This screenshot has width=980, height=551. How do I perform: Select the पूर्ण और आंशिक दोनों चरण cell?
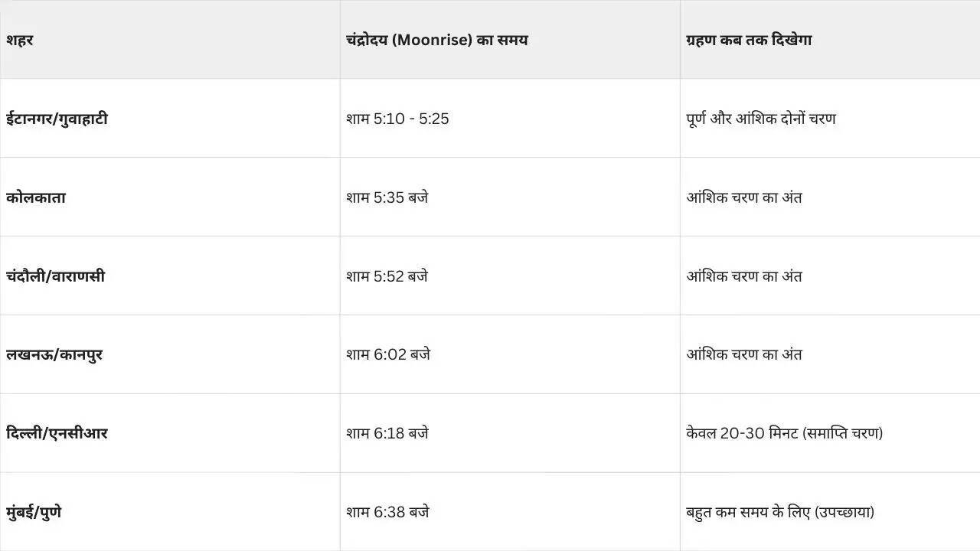click(761, 119)
